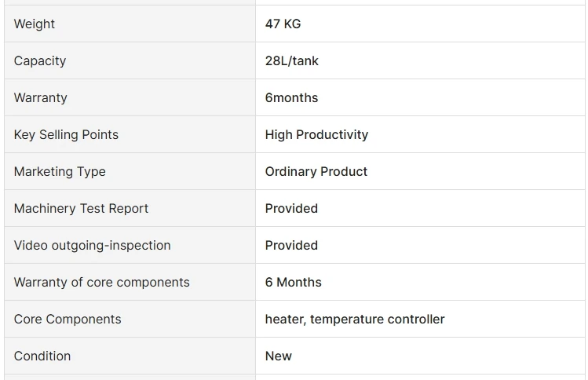
Task: Select the heater, temperature controller text
Action: click(x=355, y=319)
